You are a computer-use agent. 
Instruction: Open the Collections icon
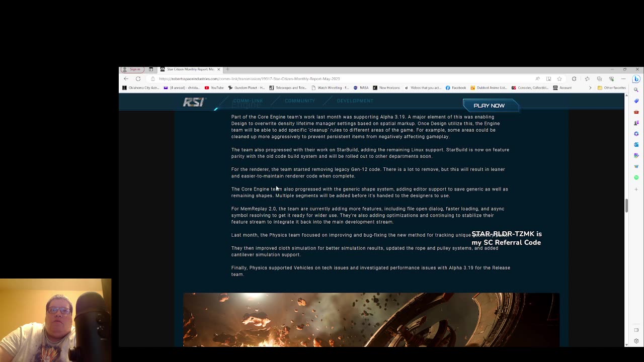tap(599, 78)
